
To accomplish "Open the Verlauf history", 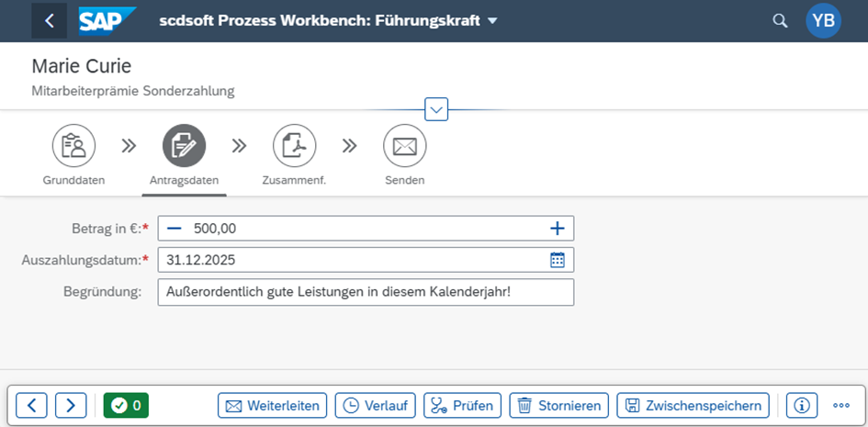I will (376, 405).
